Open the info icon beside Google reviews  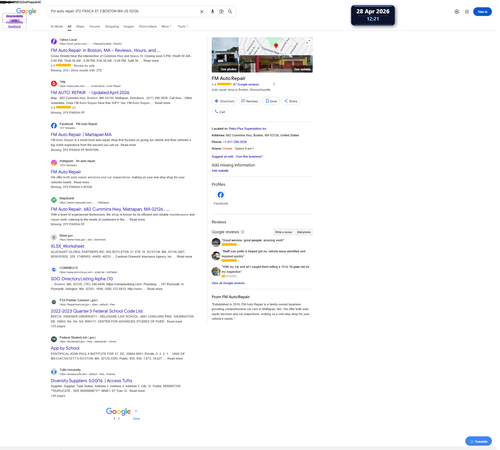click(x=243, y=232)
